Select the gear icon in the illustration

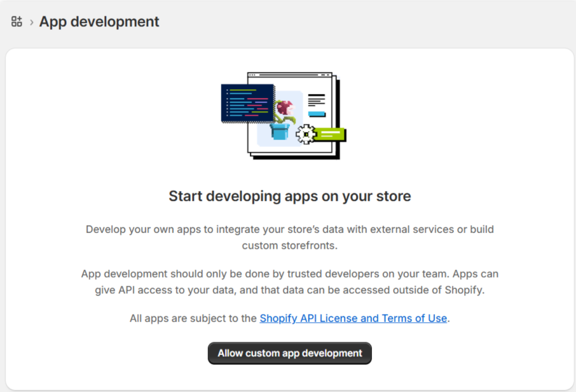pyautogui.click(x=306, y=134)
